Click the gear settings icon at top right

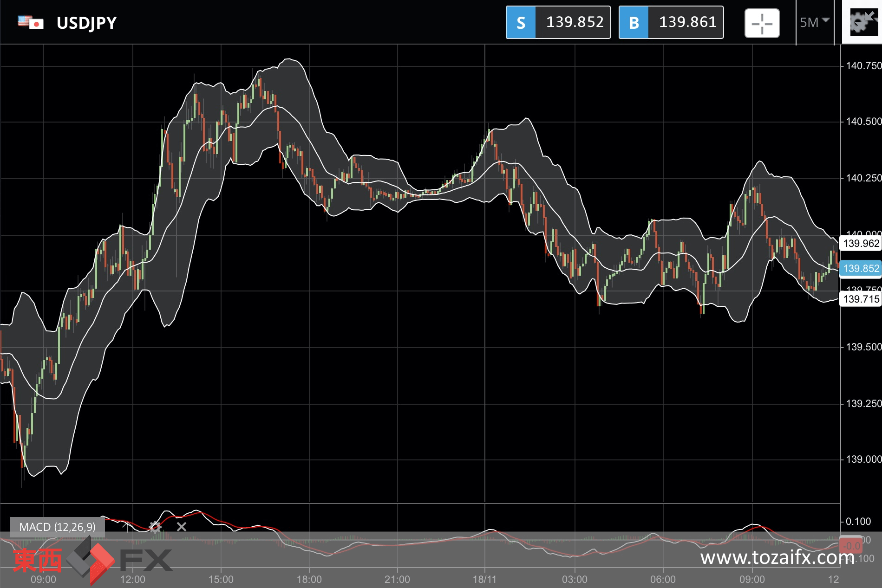point(862,22)
